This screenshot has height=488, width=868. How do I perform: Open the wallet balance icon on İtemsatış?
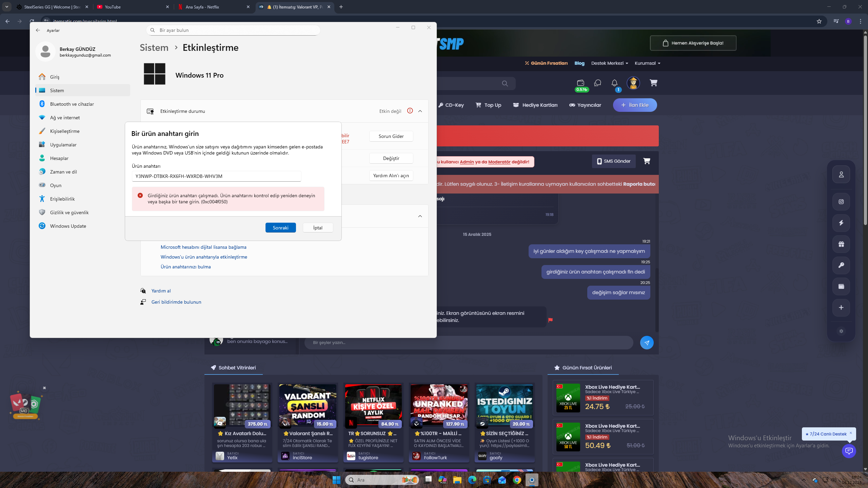click(580, 83)
